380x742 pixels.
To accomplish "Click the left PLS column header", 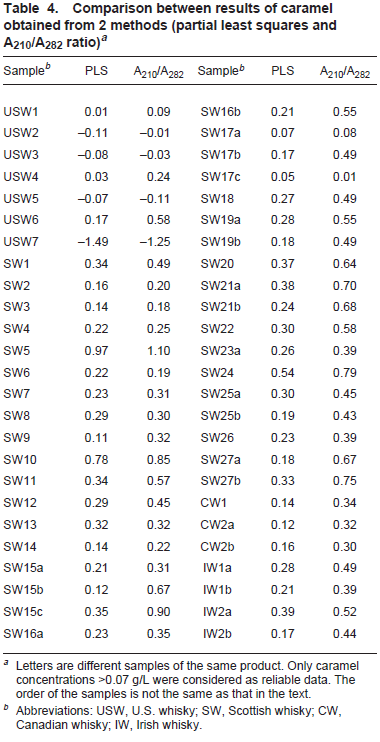I will tap(97, 71).
